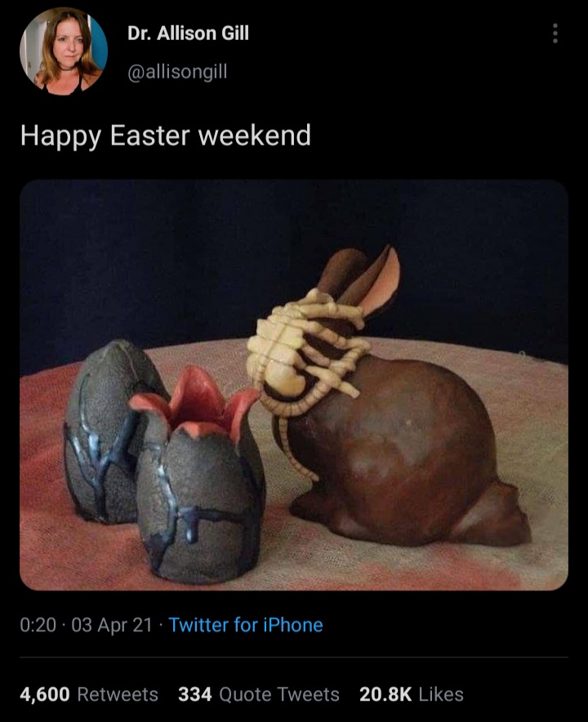View the Quote Tweets label list

279,695
